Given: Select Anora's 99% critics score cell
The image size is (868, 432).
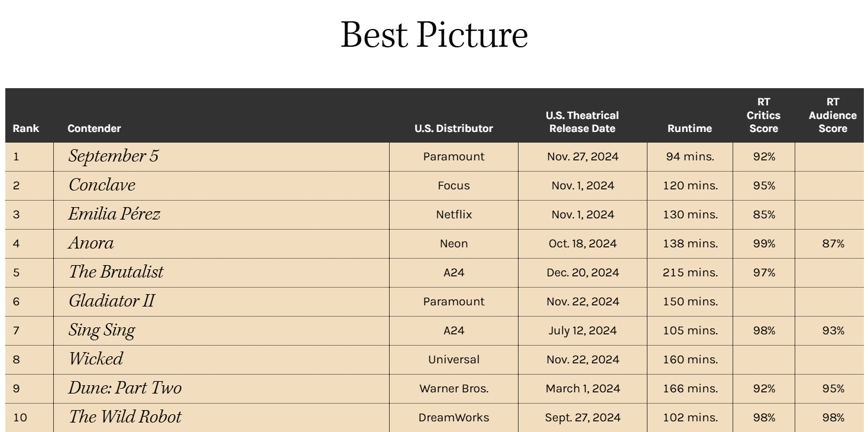Looking at the screenshot, I should coord(764,243).
